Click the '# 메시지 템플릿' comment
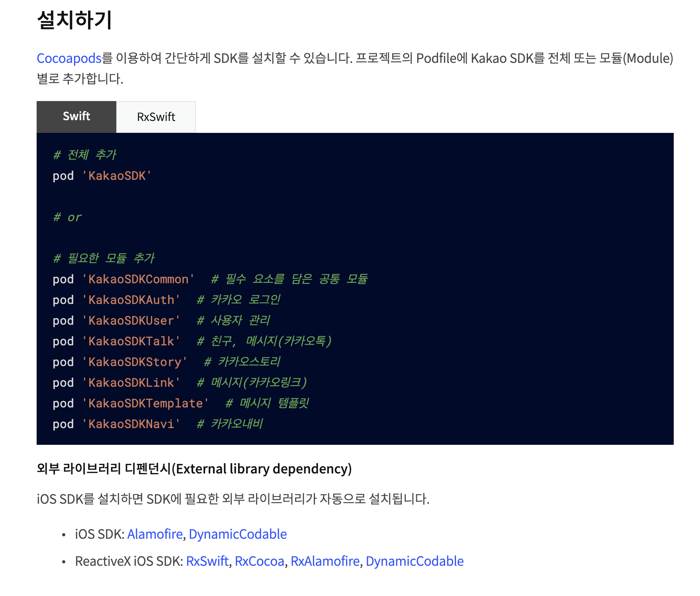This screenshot has width=700, height=596. pos(268,403)
